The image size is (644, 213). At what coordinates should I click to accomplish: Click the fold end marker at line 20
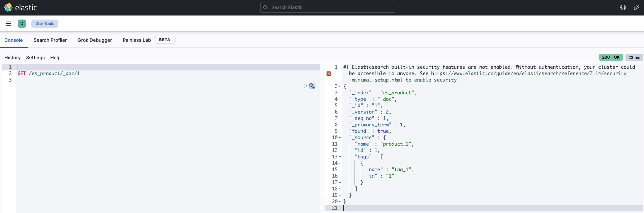(340, 202)
